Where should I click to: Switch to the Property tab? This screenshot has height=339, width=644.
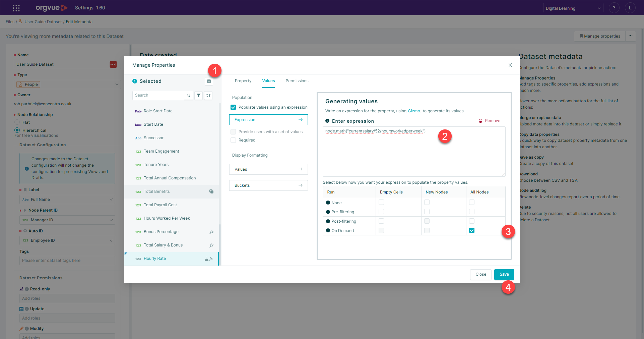click(243, 81)
